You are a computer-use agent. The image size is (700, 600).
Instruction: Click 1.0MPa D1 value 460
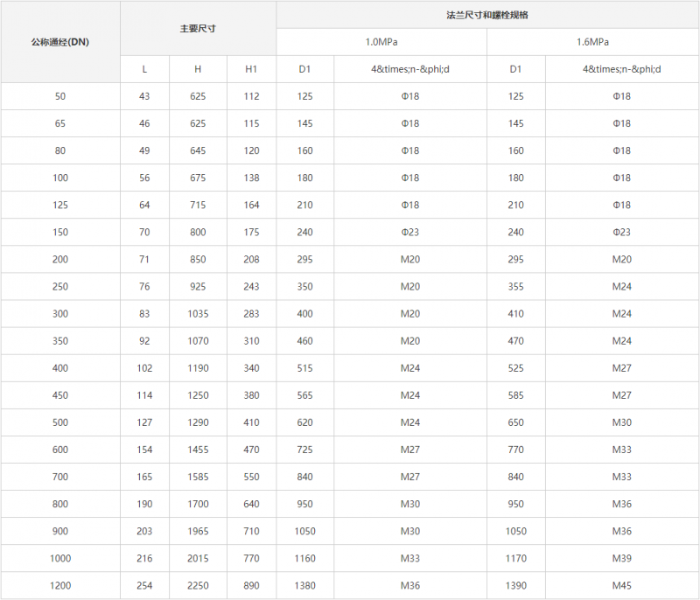tap(304, 341)
